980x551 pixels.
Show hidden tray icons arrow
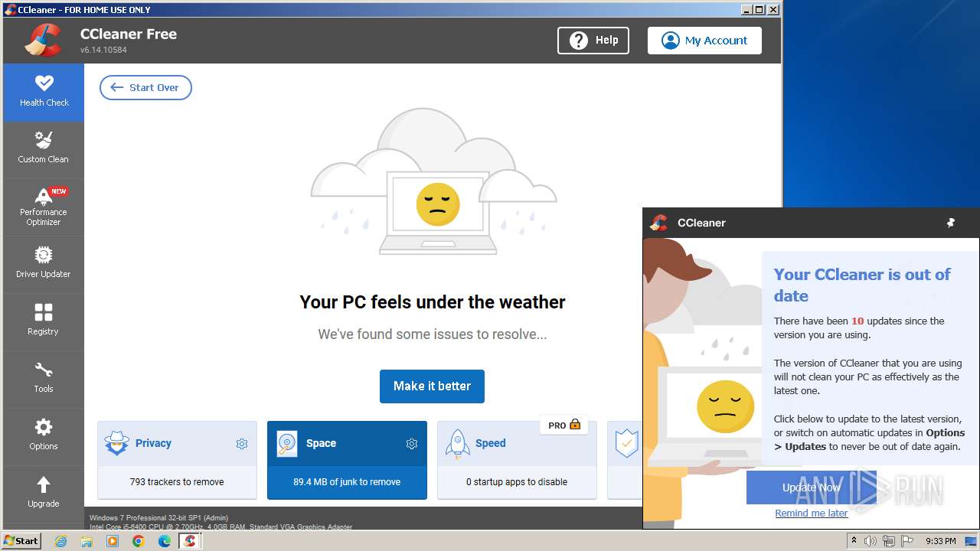tap(854, 541)
